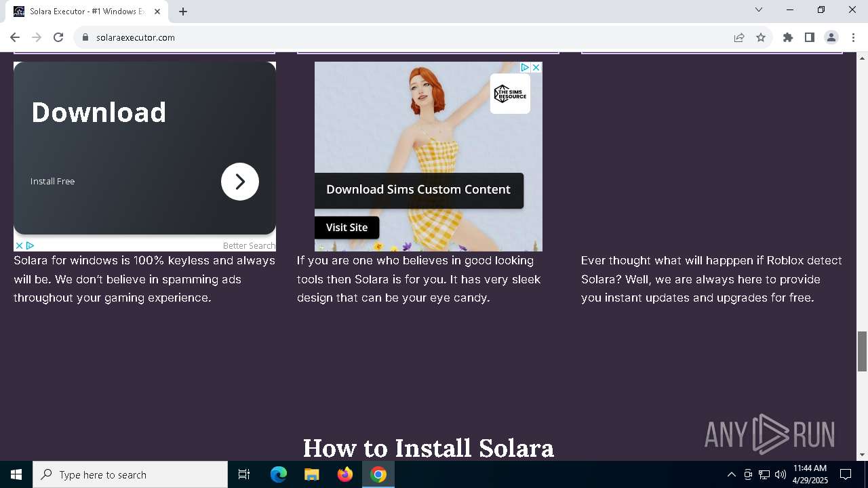Viewport: 868px width, 488px height.
Task: Open AdChoices icon on Sims ad
Action: (x=525, y=67)
